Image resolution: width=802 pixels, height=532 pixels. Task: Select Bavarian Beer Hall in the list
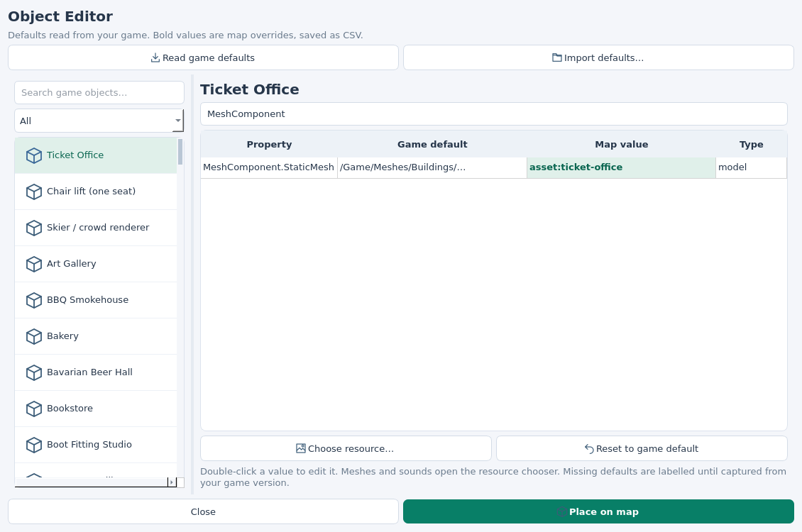coord(96,373)
